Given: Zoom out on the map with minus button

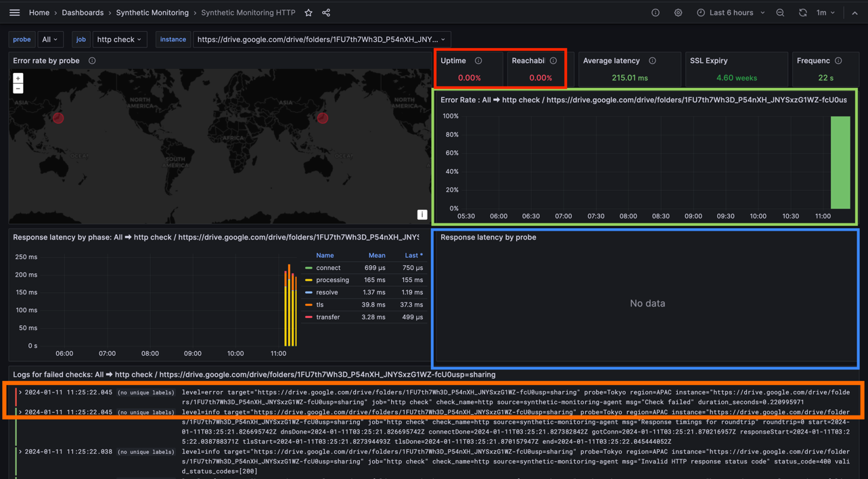Looking at the screenshot, I should 18,89.
